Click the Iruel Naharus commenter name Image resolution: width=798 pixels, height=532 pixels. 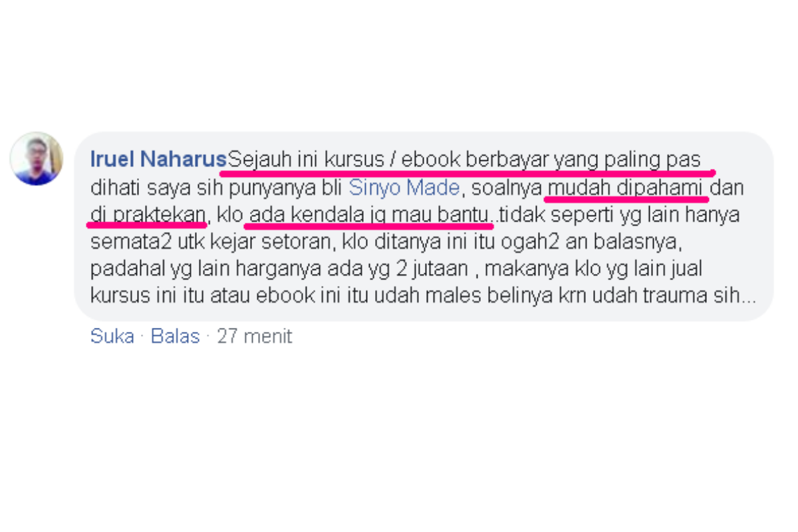click(158, 160)
